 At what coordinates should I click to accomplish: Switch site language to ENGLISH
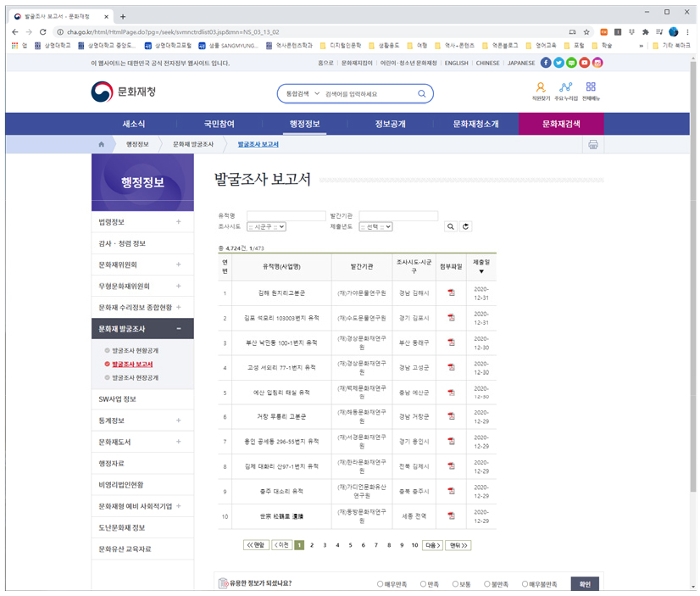[x=456, y=63]
